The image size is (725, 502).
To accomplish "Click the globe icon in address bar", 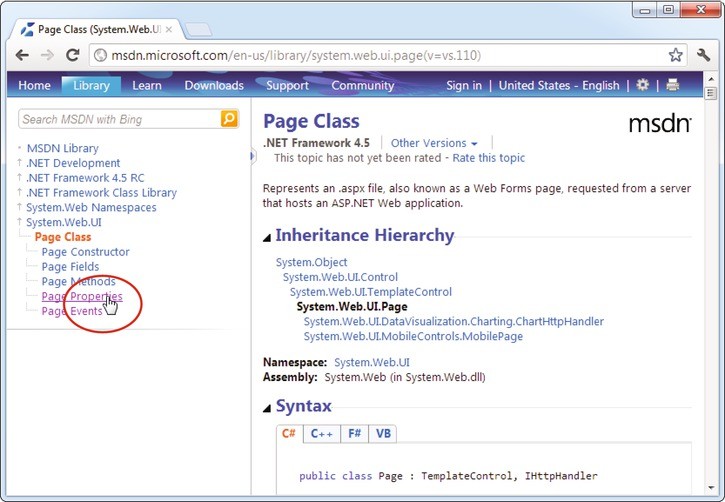I will click(x=100, y=55).
